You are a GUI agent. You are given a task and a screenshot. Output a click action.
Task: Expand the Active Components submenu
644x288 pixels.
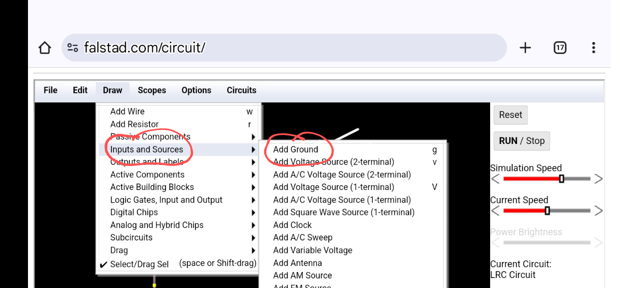pyautogui.click(x=178, y=174)
